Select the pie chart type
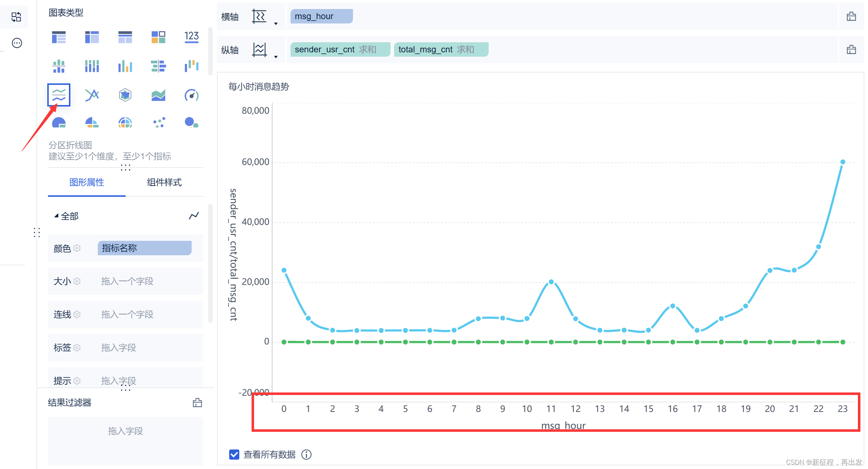 [59, 123]
